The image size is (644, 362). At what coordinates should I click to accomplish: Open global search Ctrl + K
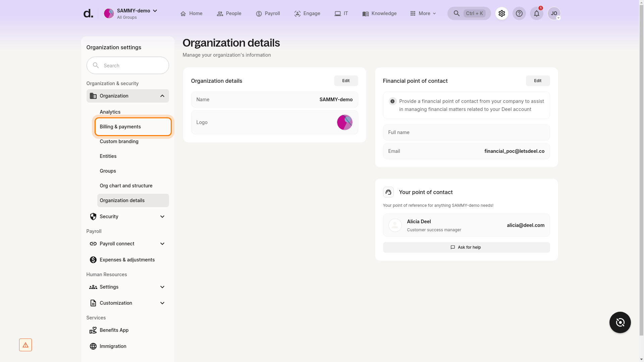coord(469,13)
